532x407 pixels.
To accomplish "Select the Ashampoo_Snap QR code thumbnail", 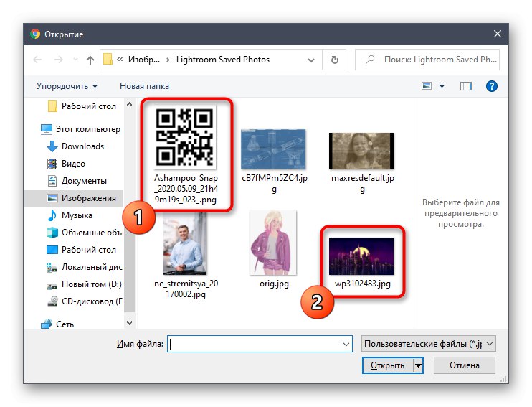I will coord(185,137).
